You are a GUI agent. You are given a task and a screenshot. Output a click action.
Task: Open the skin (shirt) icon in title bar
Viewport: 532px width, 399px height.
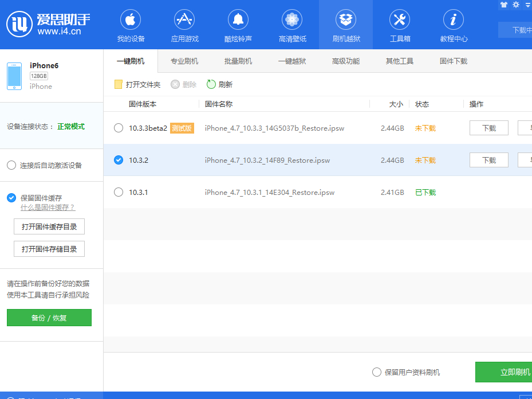coord(504,5)
